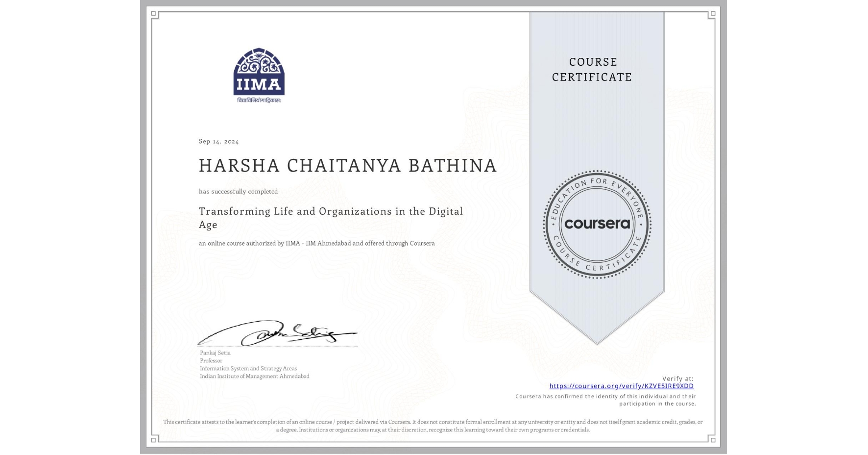868x455 pixels.
Task: Click the title 'Professor' under the signature
Action: point(211,360)
